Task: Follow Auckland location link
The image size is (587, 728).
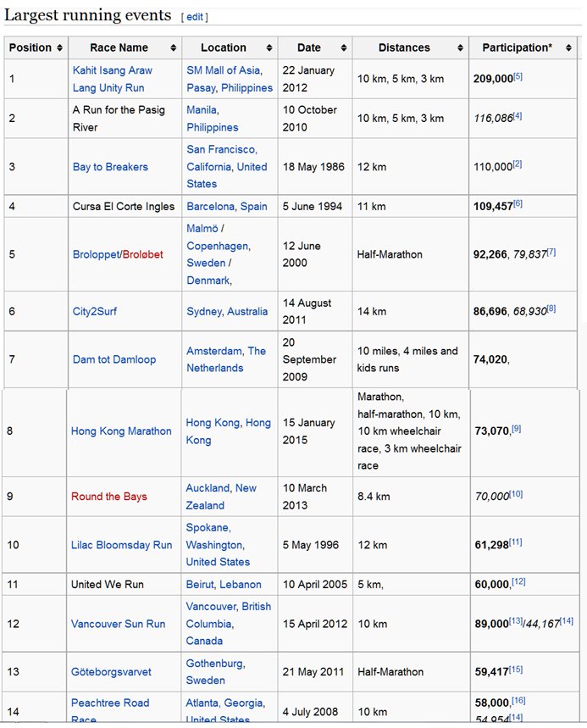Action: point(208,488)
